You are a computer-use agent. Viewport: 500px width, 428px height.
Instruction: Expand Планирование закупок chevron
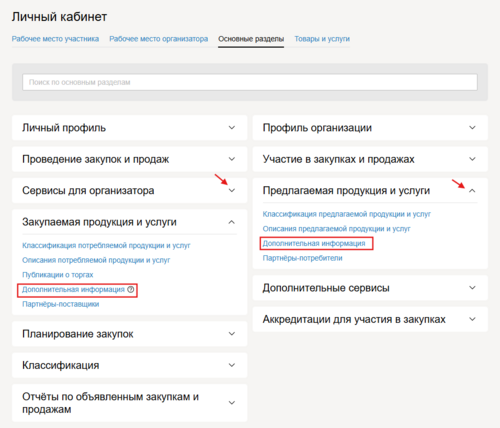(x=232, y=334)
